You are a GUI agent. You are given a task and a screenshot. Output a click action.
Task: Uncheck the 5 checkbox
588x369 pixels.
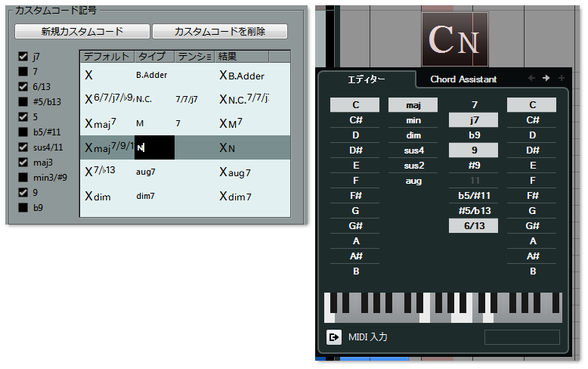click(x=23, y=116)
